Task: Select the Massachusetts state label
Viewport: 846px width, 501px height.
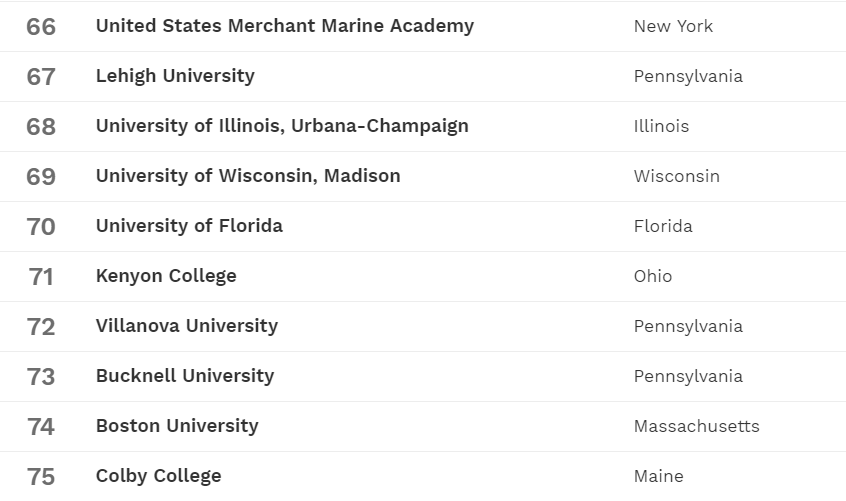Action: (x=696, y=426)
